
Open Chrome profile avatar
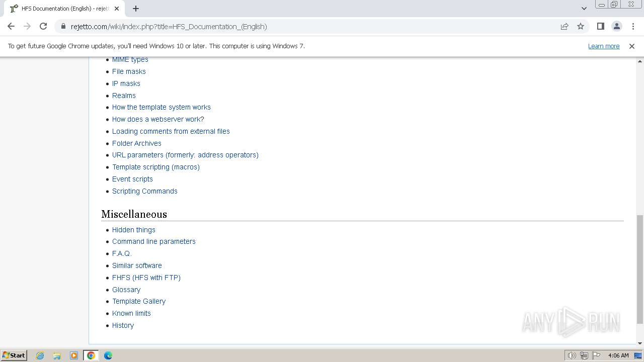coord(617,26)
